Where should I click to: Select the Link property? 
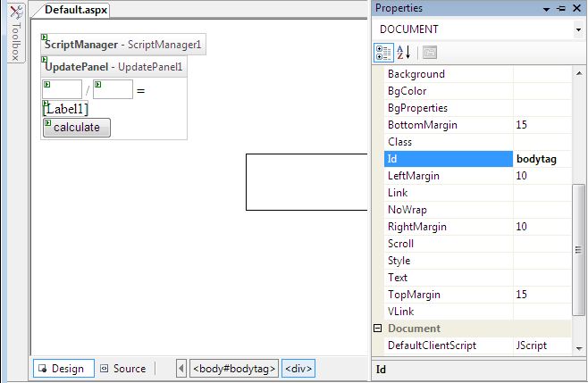(449, 193)
